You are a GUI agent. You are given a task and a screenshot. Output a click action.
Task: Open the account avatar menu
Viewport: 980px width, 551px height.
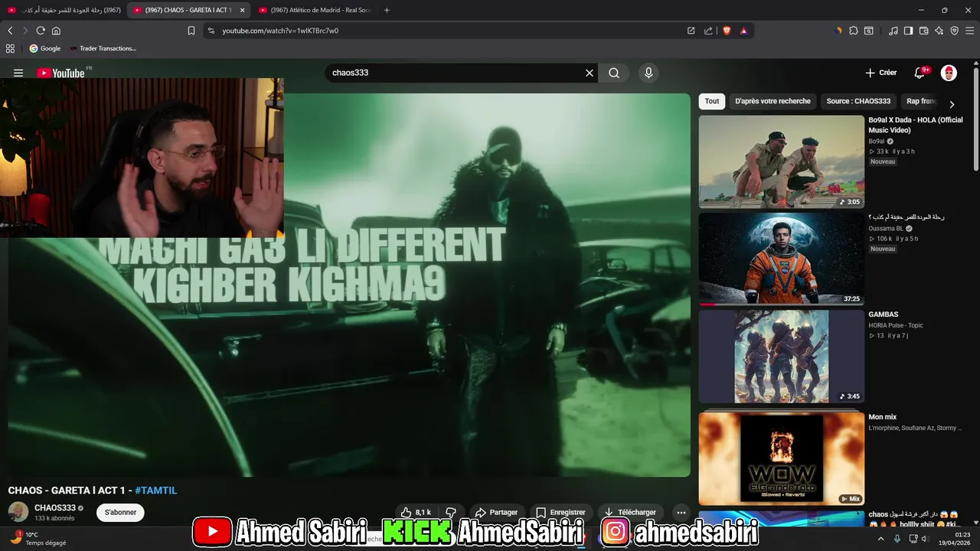949,73
